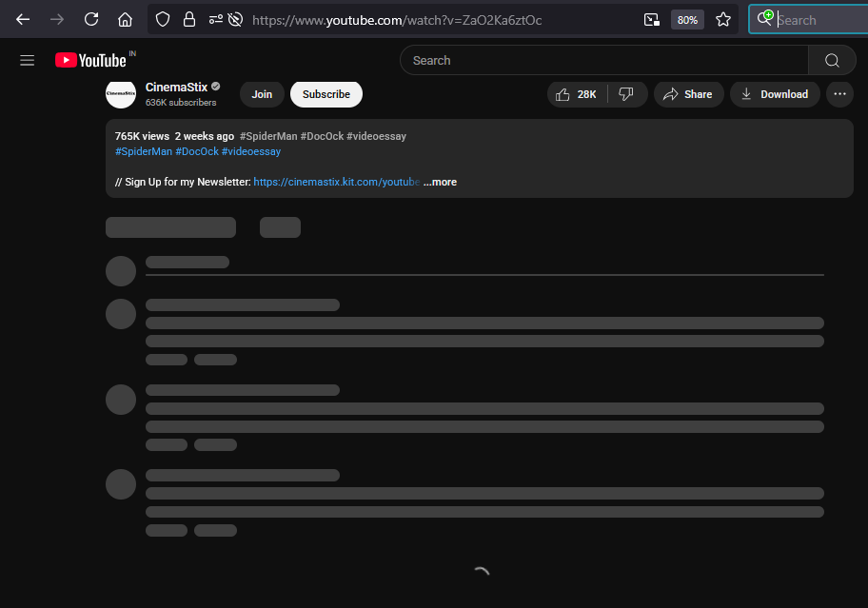Screen dimensions: 868x608
Task: Reset the 80% zoom level
Action: [687, 20]
